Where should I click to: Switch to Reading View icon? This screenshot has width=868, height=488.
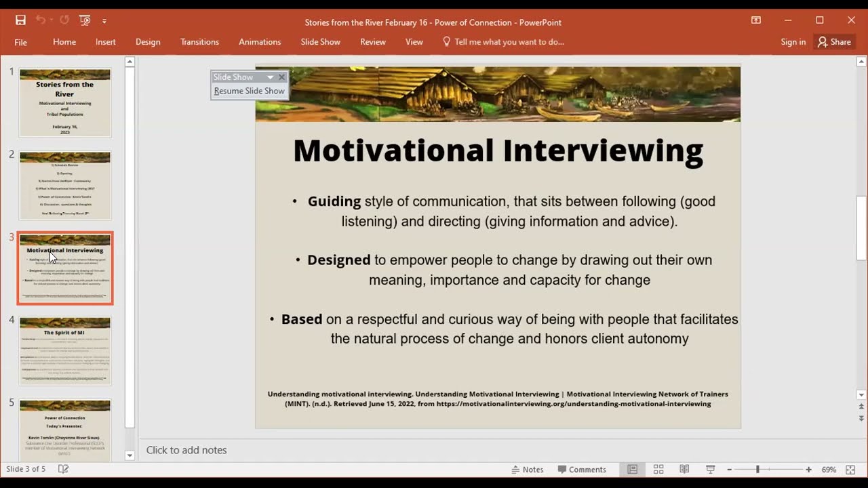[x=684, y=469]
